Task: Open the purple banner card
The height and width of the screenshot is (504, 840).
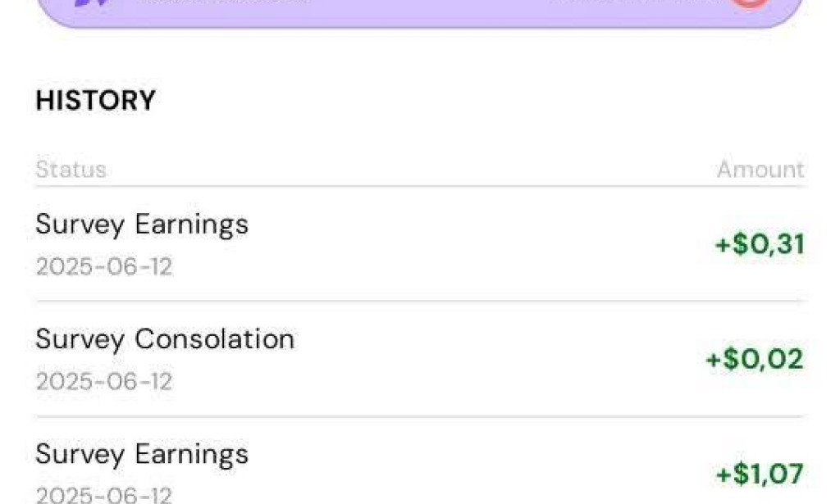Action: tap(420, 11)
